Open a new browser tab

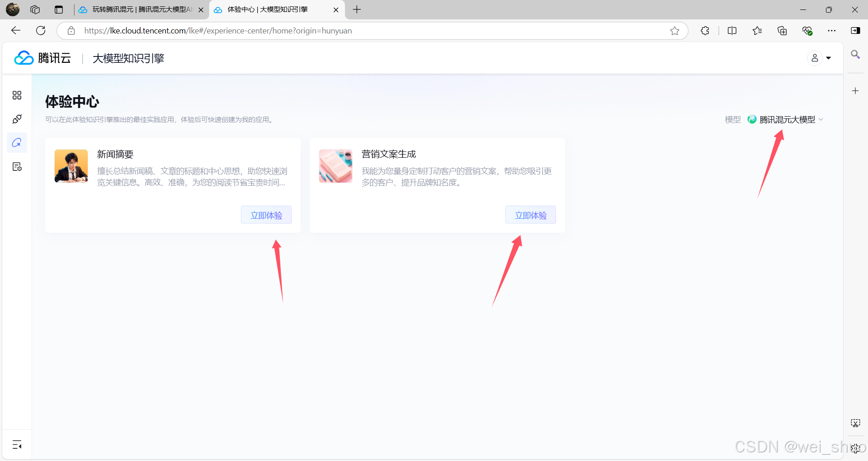point(357,9)
